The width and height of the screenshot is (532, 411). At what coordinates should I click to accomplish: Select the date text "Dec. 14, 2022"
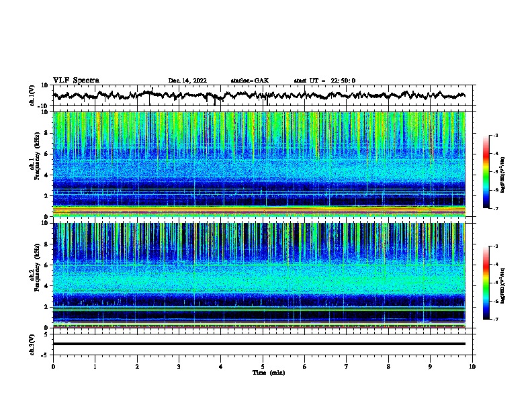(187, 81)
